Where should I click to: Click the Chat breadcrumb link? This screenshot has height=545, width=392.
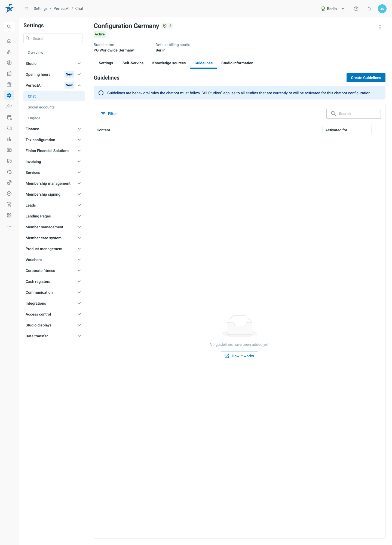pos(79,9)
